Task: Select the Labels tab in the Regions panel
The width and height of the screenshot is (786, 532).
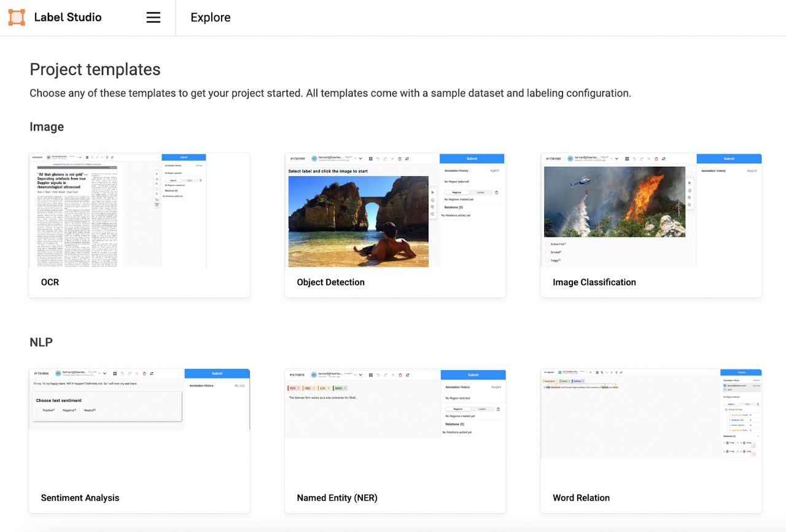Action: (480, 192)
